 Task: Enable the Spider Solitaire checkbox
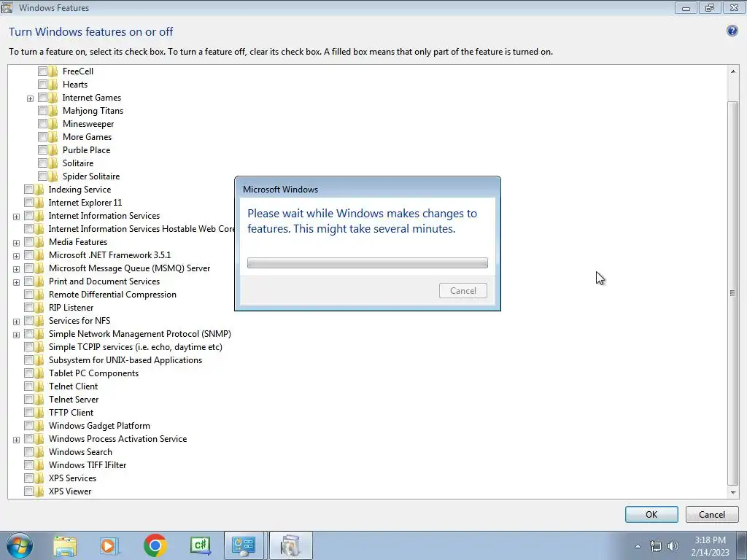point(42,176)
